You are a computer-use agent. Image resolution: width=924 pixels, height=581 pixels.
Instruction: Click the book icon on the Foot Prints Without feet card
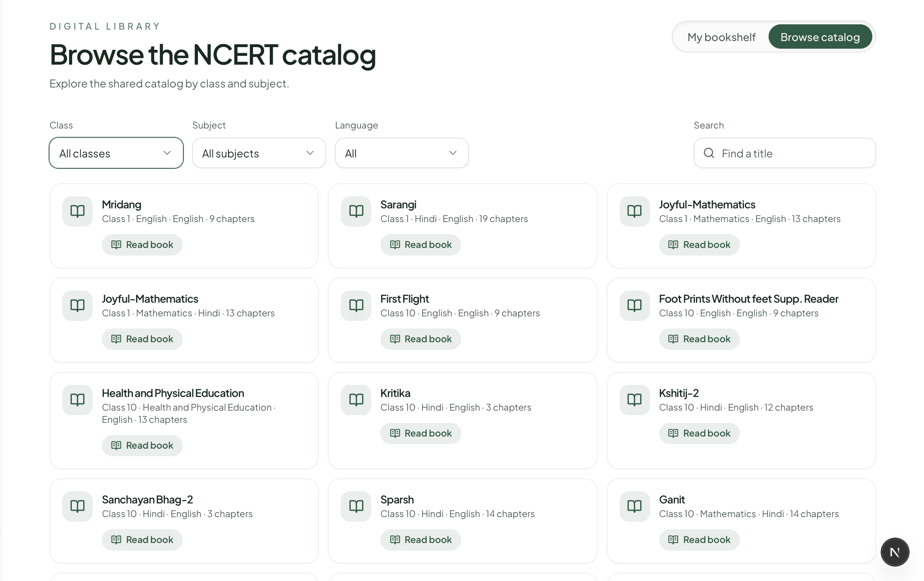pyautogui.click(x=634, y=306)
